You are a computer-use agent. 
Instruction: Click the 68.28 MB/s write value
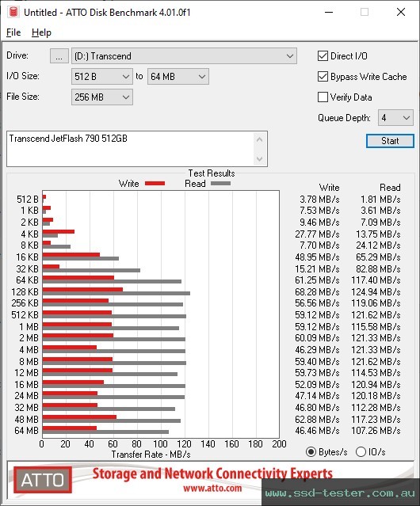coord(317,292)
